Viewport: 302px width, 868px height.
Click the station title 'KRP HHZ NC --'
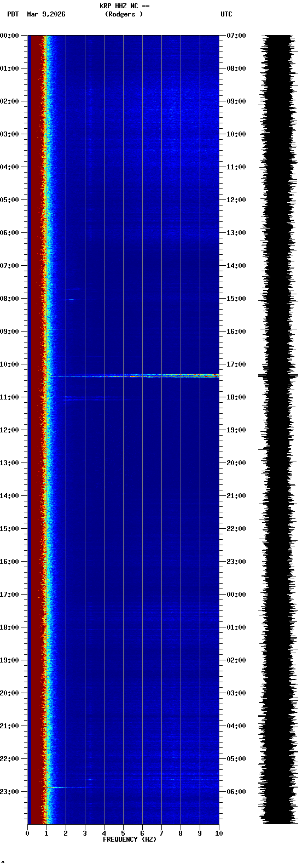(125, 6)
